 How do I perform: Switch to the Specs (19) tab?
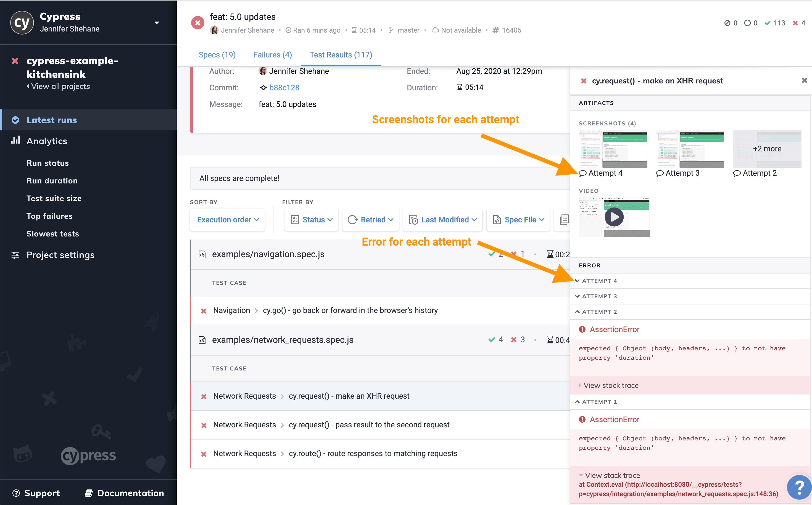(x=217, y=55)
